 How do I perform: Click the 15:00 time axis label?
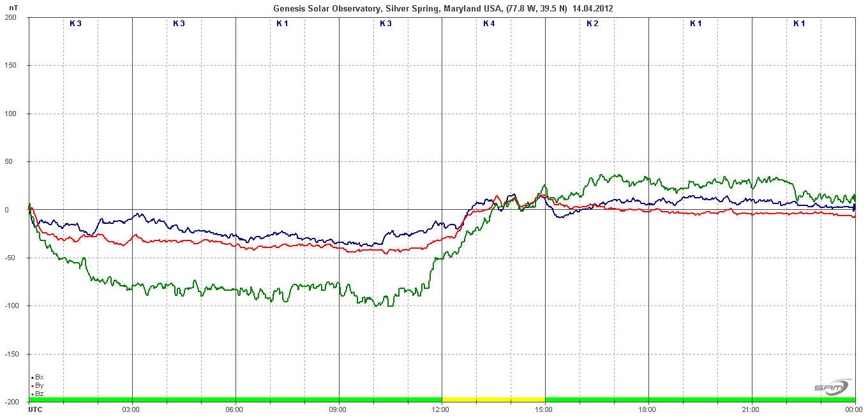point(545,409)
